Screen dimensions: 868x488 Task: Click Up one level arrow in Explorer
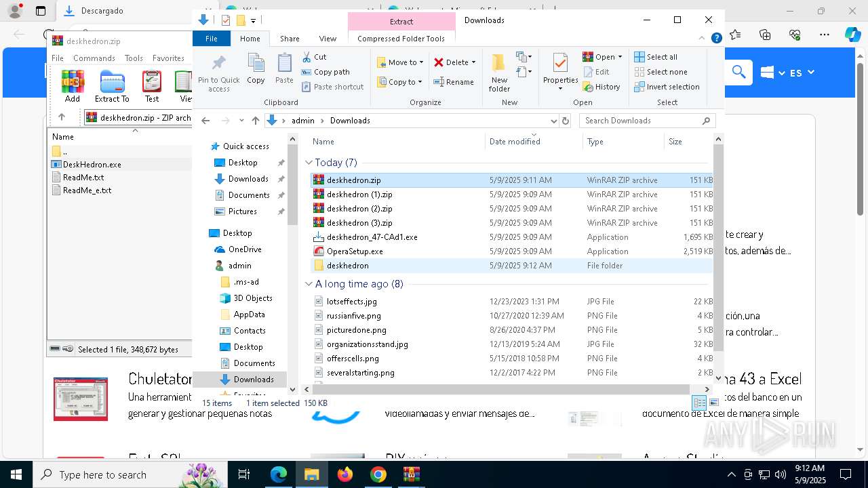pos(255,121)
